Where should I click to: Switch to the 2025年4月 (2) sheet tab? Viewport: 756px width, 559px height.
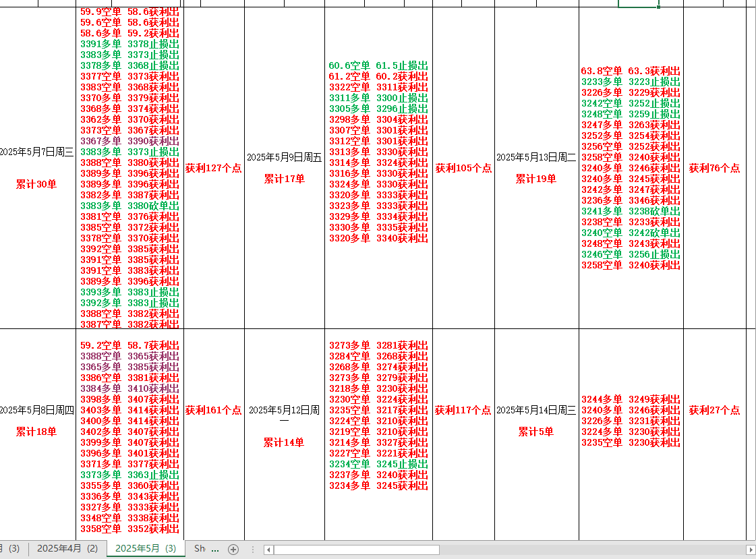[x=67, y=548]
